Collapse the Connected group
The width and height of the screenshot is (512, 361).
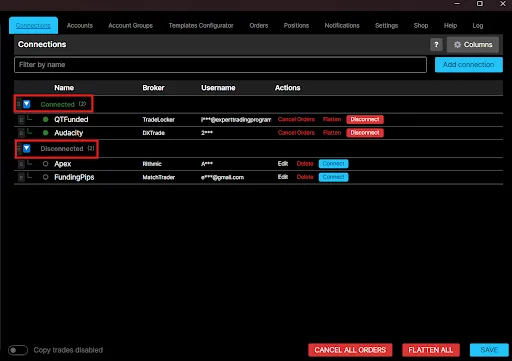27,104
